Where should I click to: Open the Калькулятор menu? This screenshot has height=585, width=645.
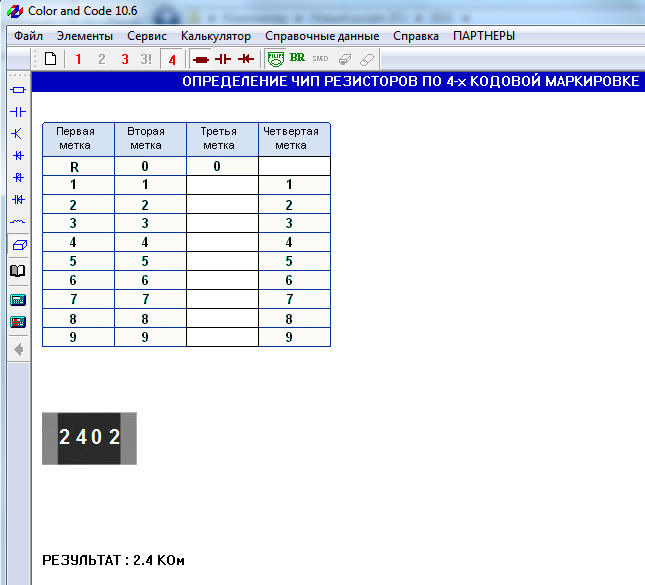[x=216, y=36]
